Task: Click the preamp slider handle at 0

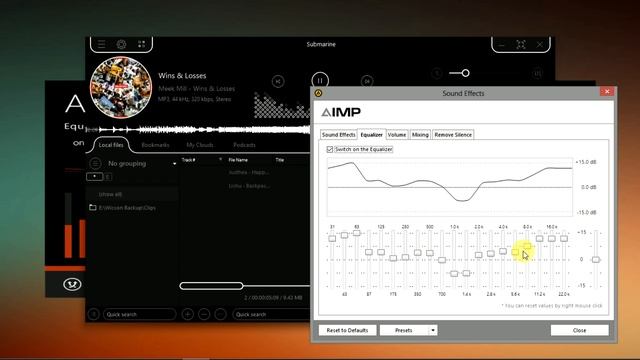Action: (596, 260)
